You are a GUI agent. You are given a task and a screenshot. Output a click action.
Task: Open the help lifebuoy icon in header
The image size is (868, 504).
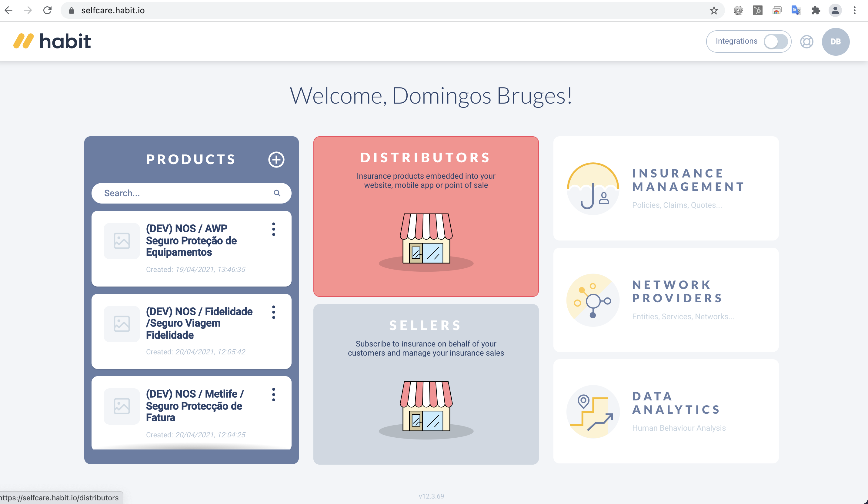click(806, 42)
